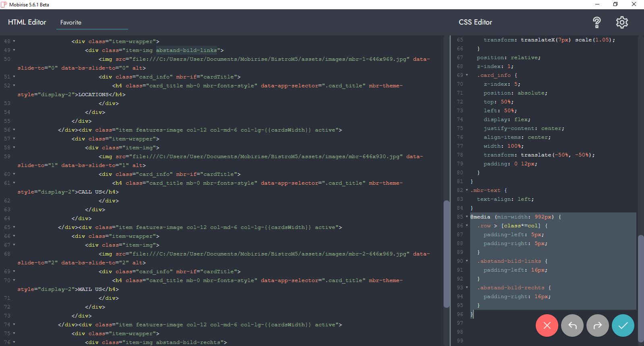
Task: Click the red cancel X button
Action: [x=547, y=325]
